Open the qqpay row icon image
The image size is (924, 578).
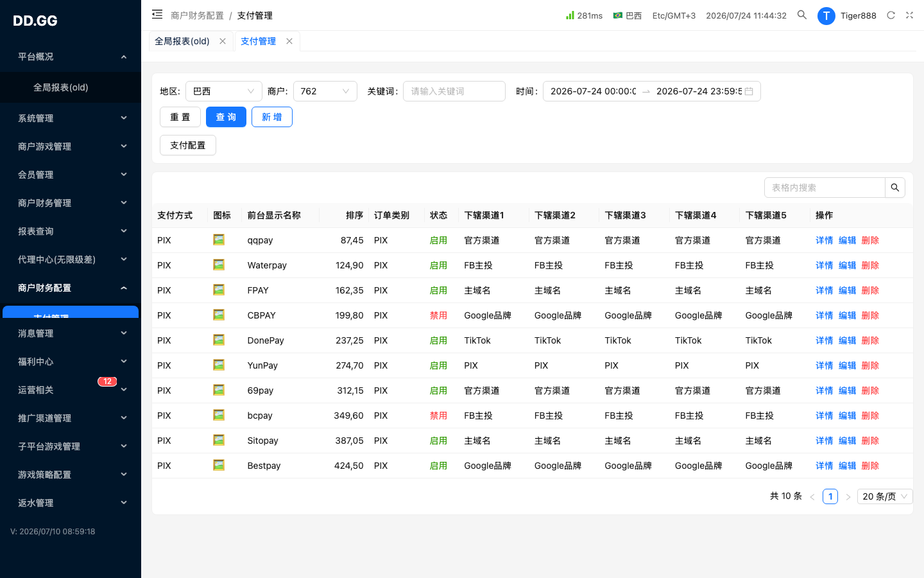click(219, 240)
